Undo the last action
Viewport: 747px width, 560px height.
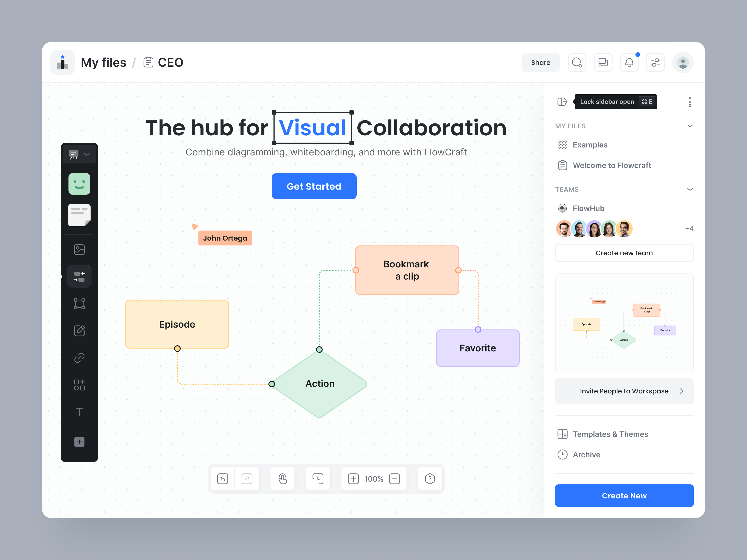click(222, 478)
